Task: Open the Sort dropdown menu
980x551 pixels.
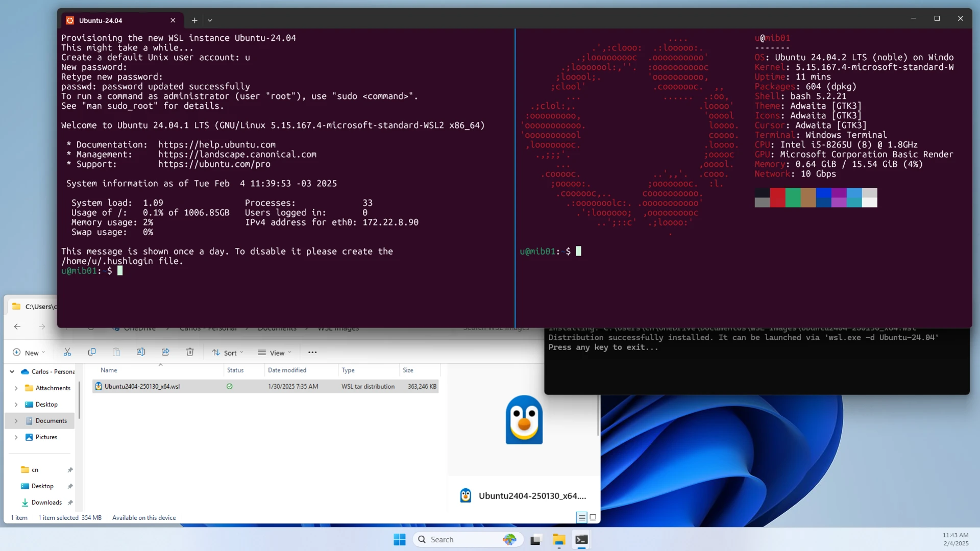Action: 228,352
